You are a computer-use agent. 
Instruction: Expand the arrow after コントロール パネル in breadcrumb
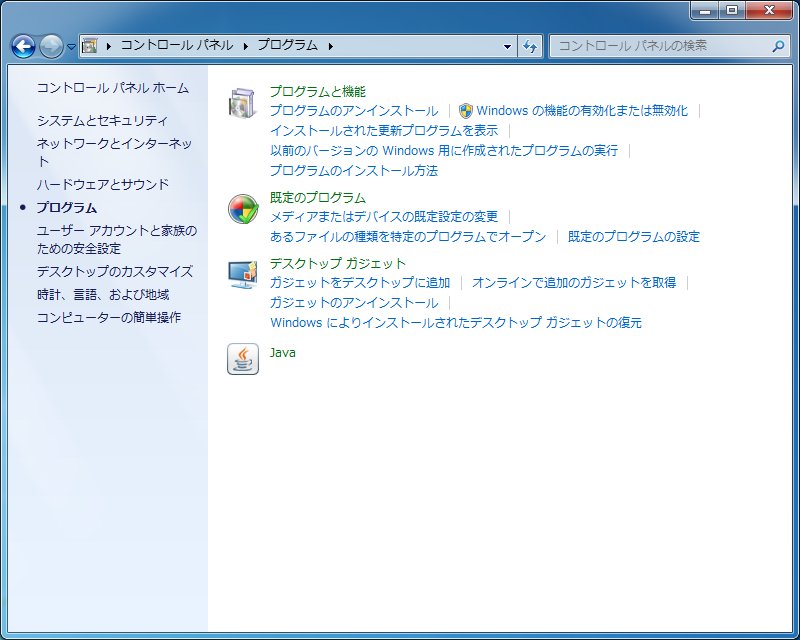246,46
